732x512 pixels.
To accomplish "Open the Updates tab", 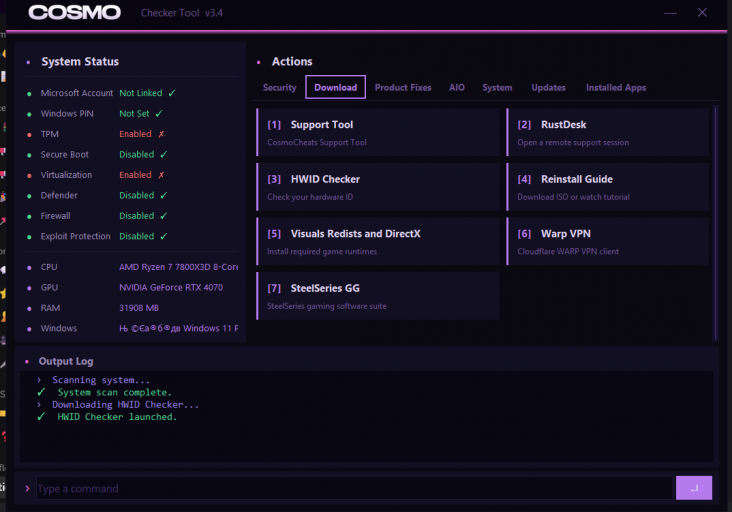I will [x=548, y=87].
